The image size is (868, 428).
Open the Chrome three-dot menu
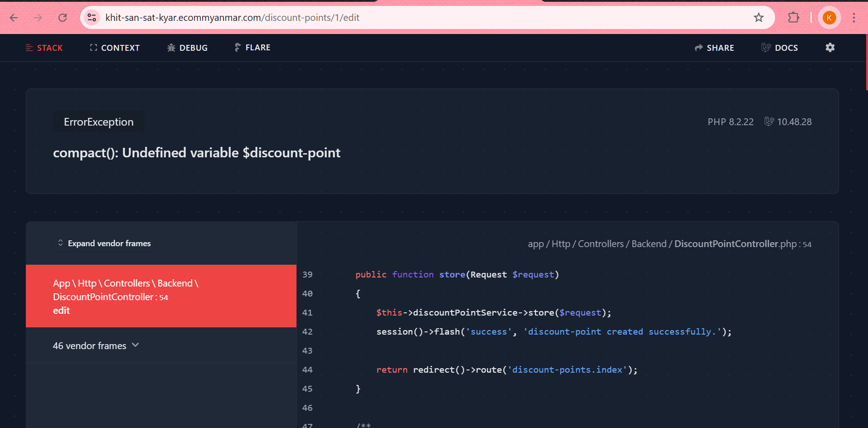pyautogui.click(x=854, y=18)
